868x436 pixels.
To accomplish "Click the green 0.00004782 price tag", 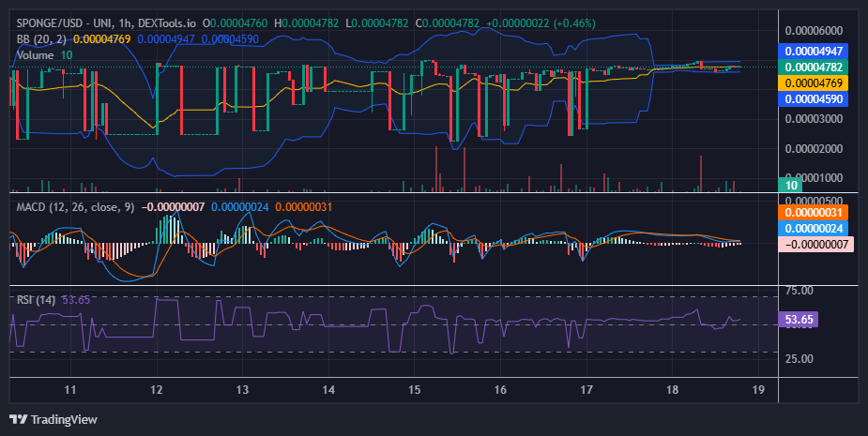I will 814,68.
